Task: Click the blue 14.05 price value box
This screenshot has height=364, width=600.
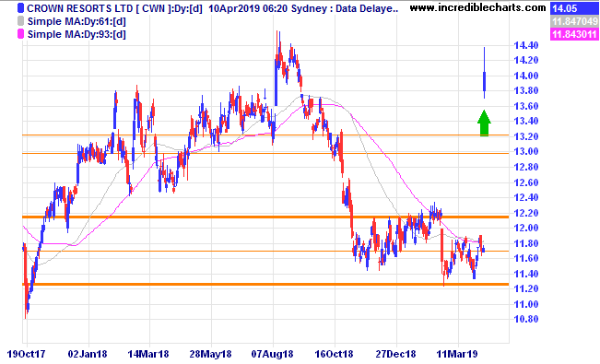Action: (574, 8)
